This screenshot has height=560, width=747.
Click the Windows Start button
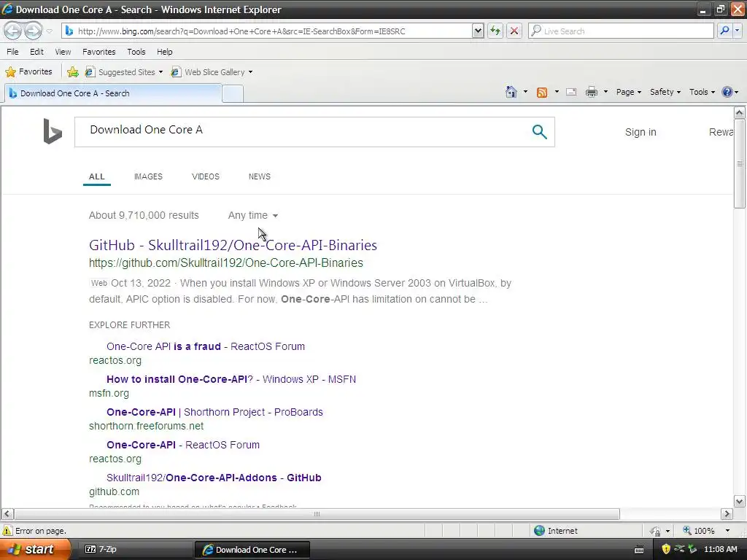(x=36, y=549)
